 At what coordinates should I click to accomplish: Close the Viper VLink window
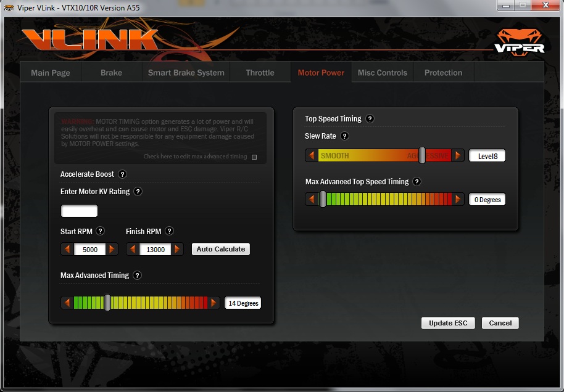tap(545, 6)
